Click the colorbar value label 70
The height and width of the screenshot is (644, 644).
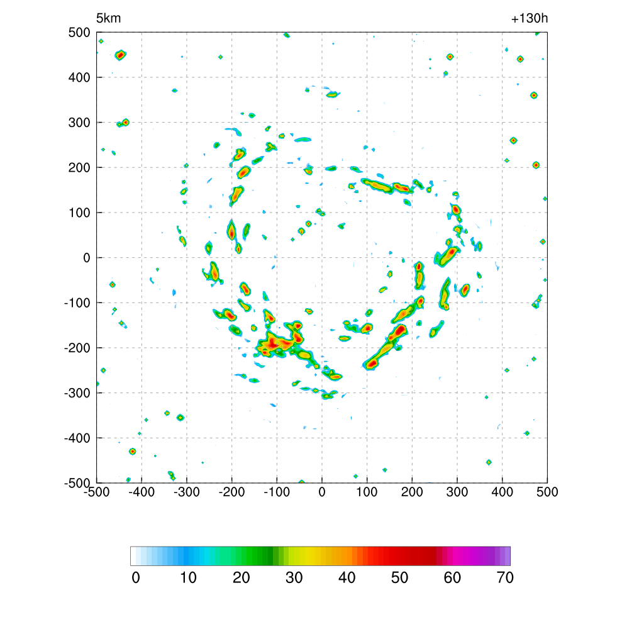tap(505, 578)
